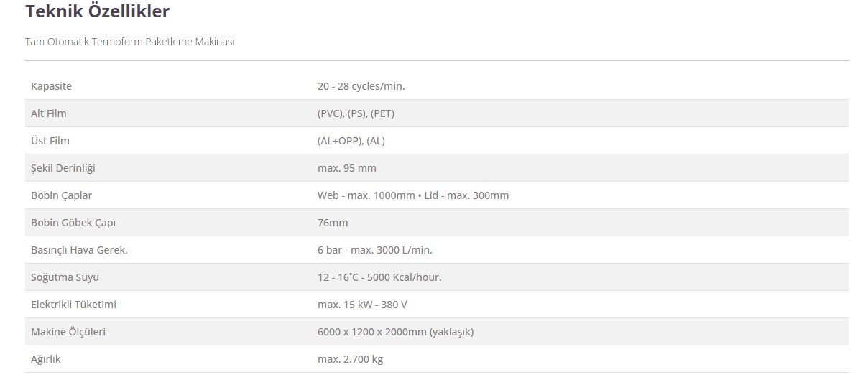Select the 20 - 28 cycles/min. value
Screen dimensions: 868x385
(361, 86)
